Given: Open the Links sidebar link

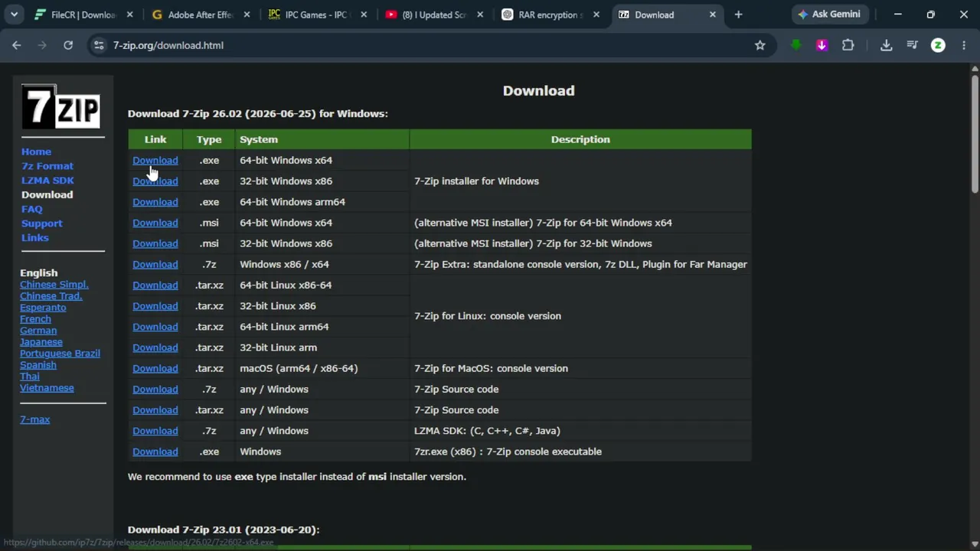Looking at the screenshot, I should coord(35,238).
